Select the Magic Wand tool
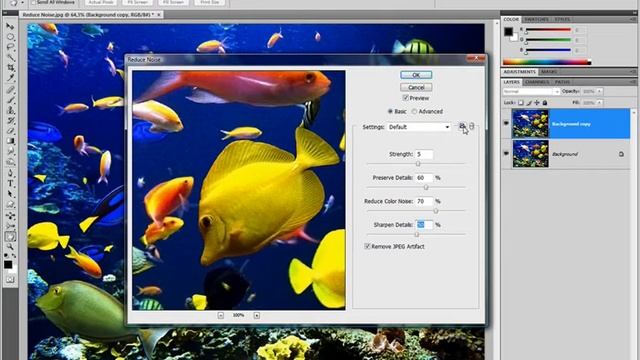 [x=10, y=58]
